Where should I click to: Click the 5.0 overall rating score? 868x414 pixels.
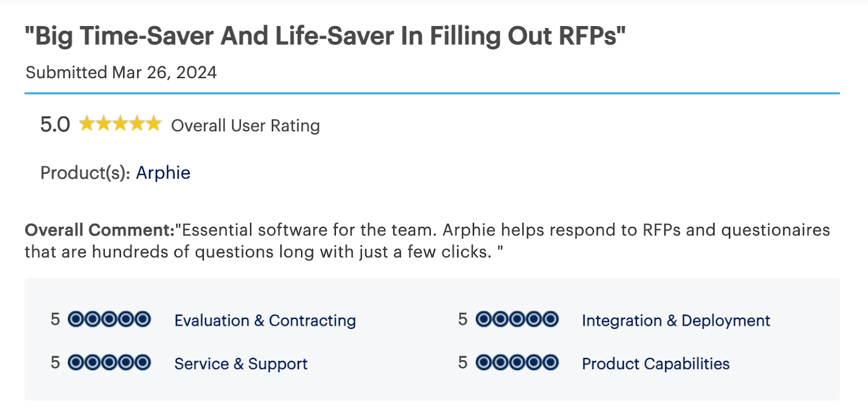[x=55, y=124]
